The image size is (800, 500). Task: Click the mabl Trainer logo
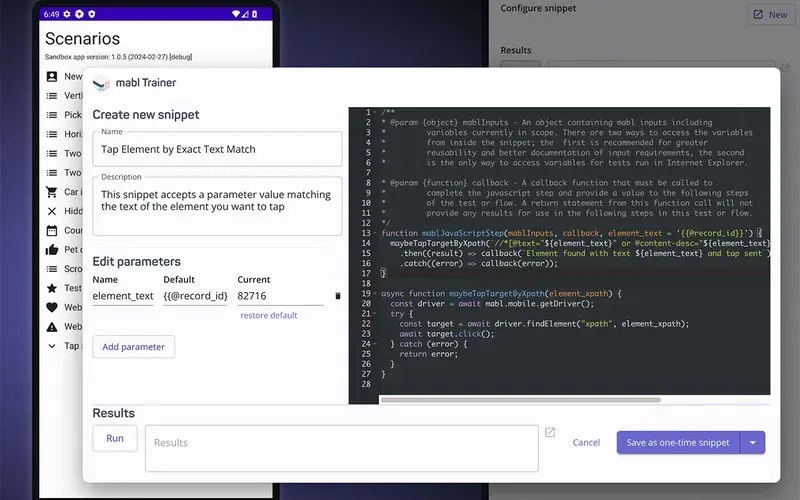101,84
